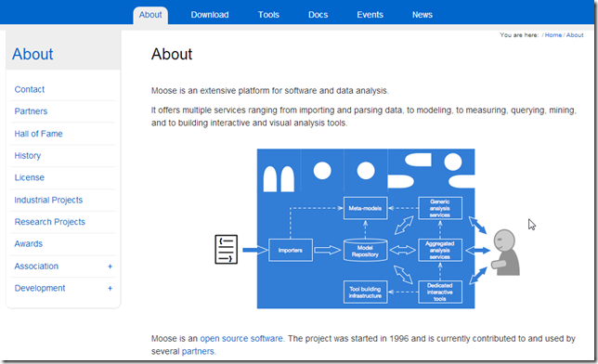Click the Model Repository cylinder
Screen dimensions: 598x364
tap(365, 251)
